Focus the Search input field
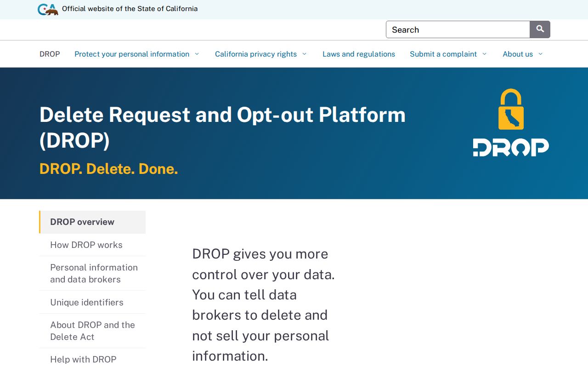Screen dimensions: 588x368 [458, 29]
